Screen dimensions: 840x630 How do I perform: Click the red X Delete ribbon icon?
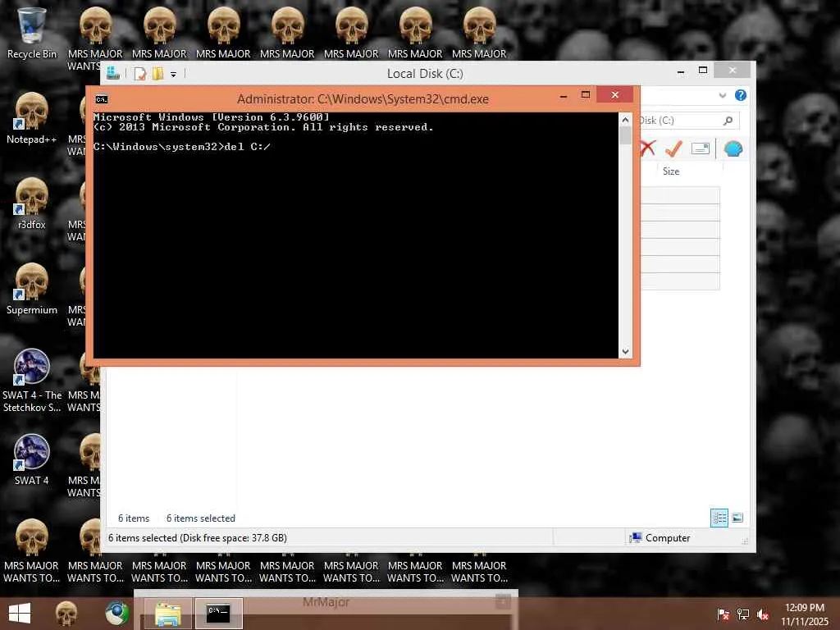pos(648,148)
